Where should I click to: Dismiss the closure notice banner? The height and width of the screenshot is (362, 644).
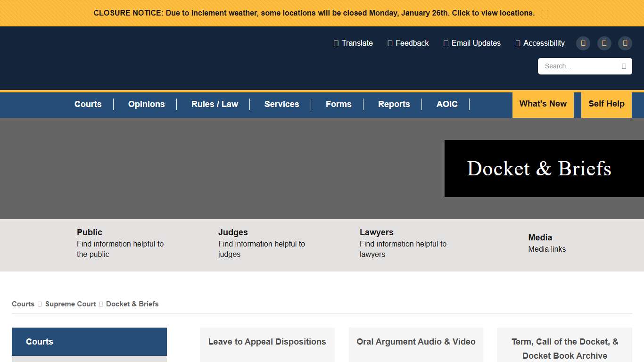545,13
